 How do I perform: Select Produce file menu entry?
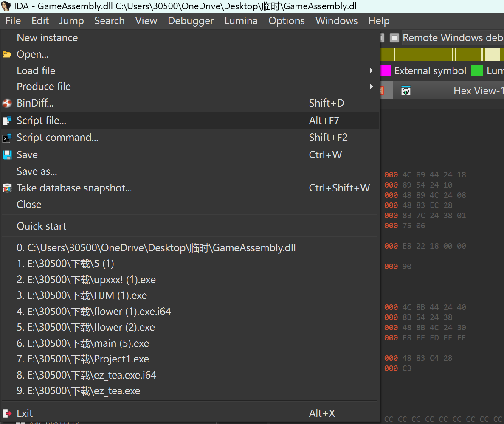click(190, 87)
